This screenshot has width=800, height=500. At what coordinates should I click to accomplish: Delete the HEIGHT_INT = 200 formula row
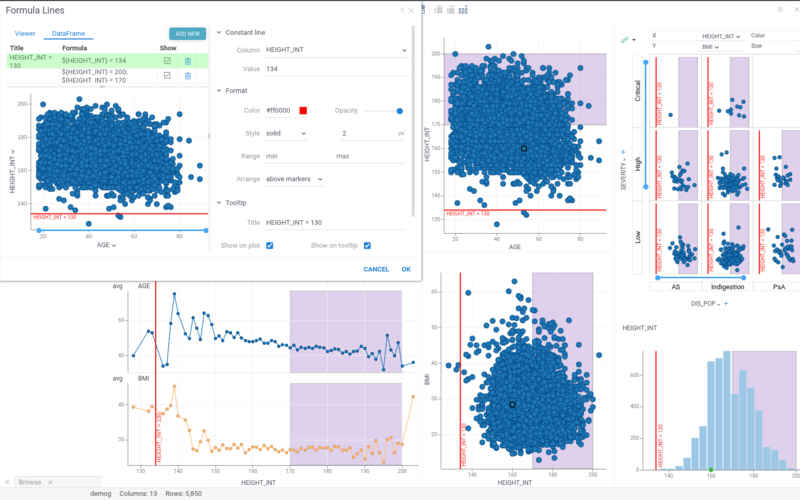[188, 76]
